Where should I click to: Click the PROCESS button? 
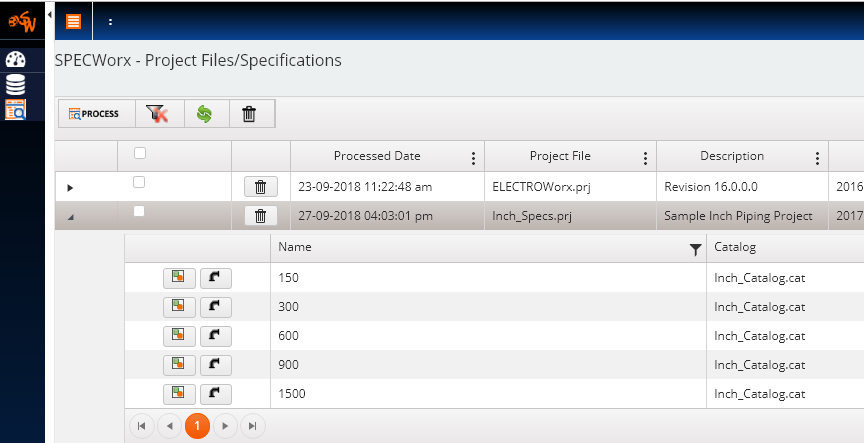tap(96, 114)
